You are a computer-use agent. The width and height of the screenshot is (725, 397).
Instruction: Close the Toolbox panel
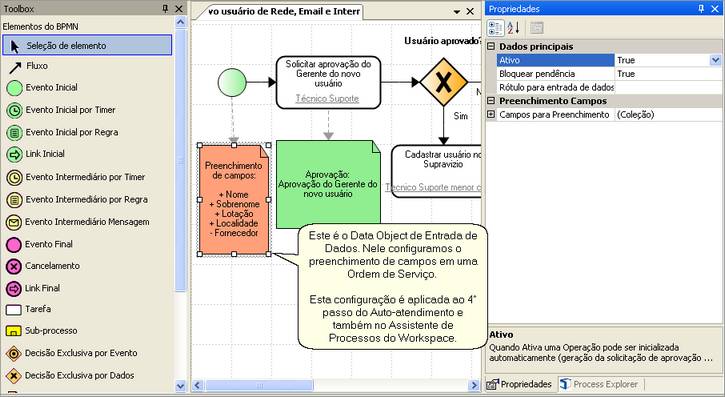coord(179,9)
